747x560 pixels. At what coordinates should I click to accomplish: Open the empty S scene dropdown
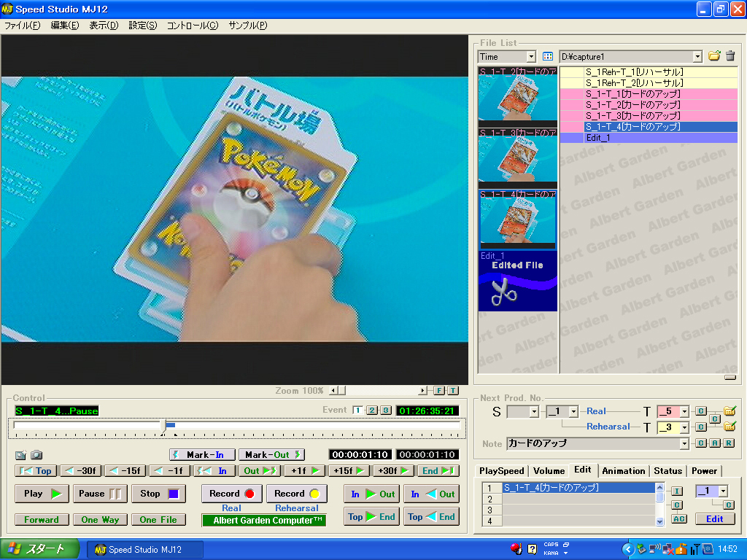coord(534,411)
